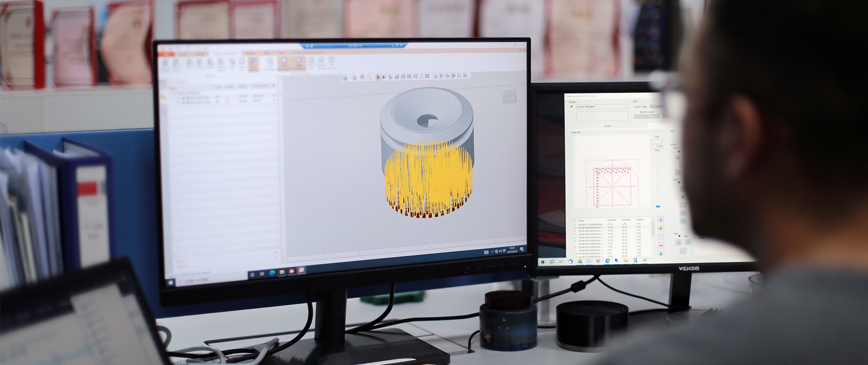Click the Layer number field showing 1
868x365 pixels.
(657, 141)
